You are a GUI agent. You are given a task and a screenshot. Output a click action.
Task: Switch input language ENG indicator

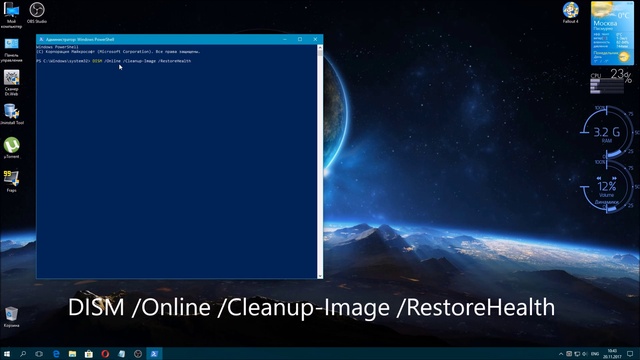pos(595,354)
